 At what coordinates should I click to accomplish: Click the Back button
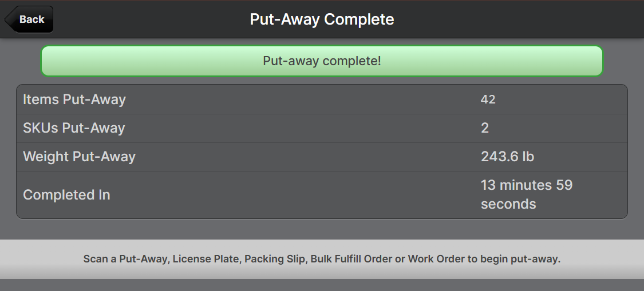(x=31, y=19)
